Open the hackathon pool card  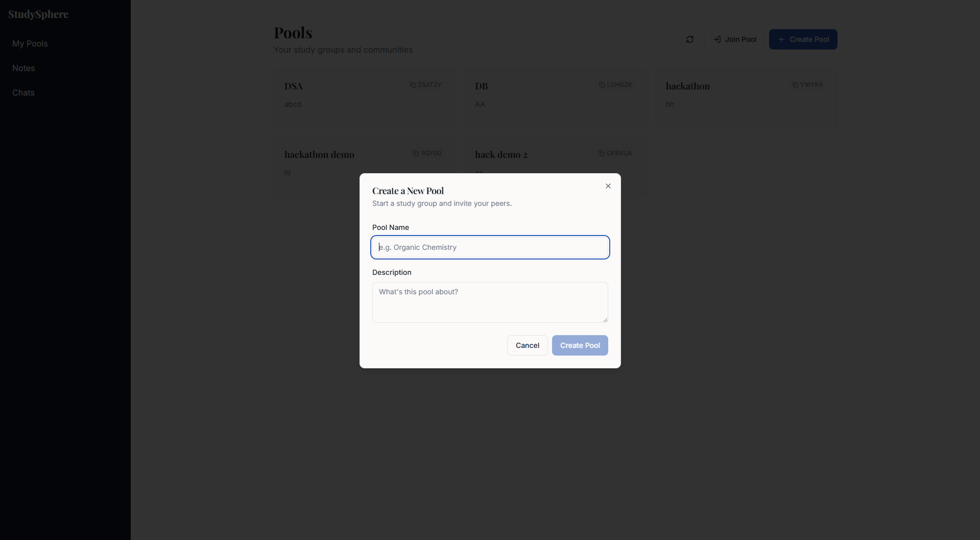pyautogui.click(x=746, y=99)
